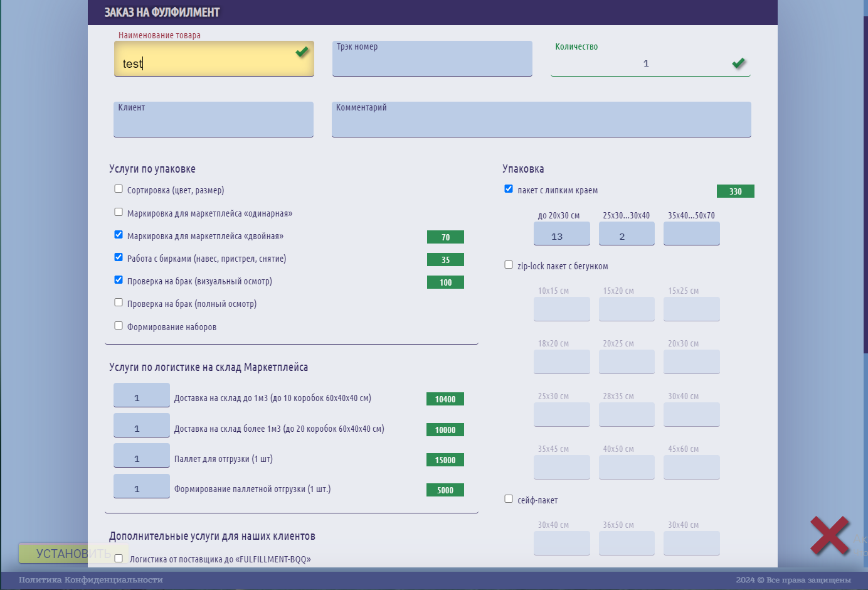Screen dimensions: 868x590
Task: Click the 100 price badge
Action: pyautogui.click(x=445, y=282)
